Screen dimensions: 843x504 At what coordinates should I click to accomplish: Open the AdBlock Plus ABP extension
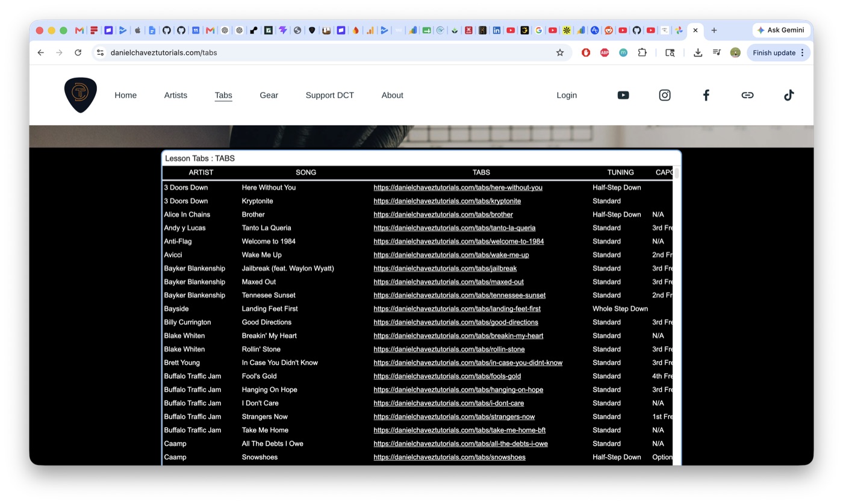[605, 52]
